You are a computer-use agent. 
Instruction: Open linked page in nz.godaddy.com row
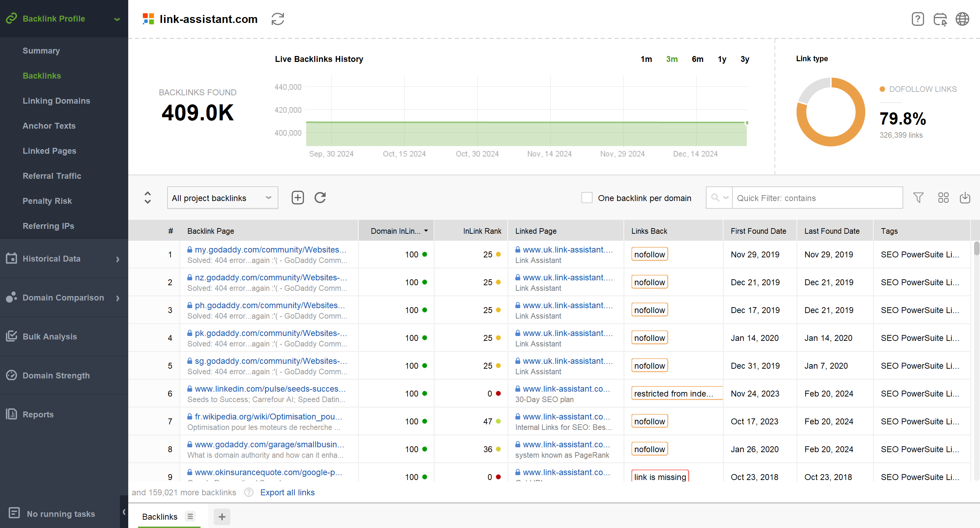pos(567,278)
